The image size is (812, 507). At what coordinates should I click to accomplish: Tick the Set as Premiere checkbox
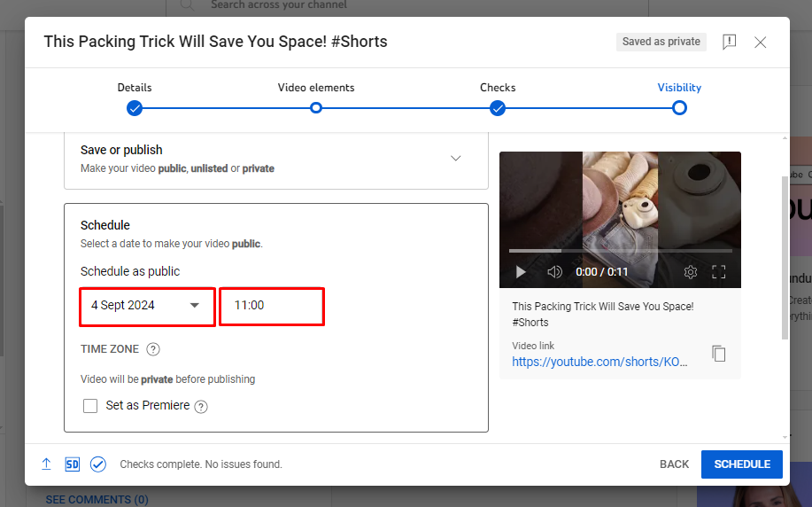(90, 406)
